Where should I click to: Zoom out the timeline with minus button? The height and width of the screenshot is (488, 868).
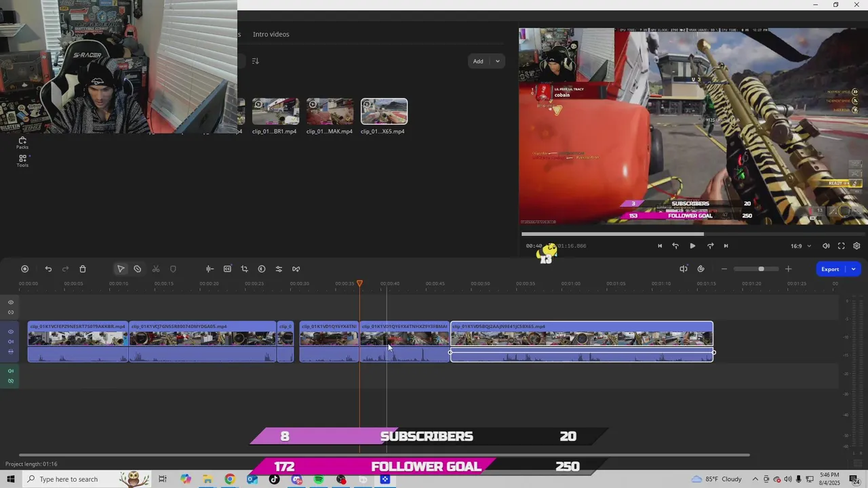pos(724,269)
